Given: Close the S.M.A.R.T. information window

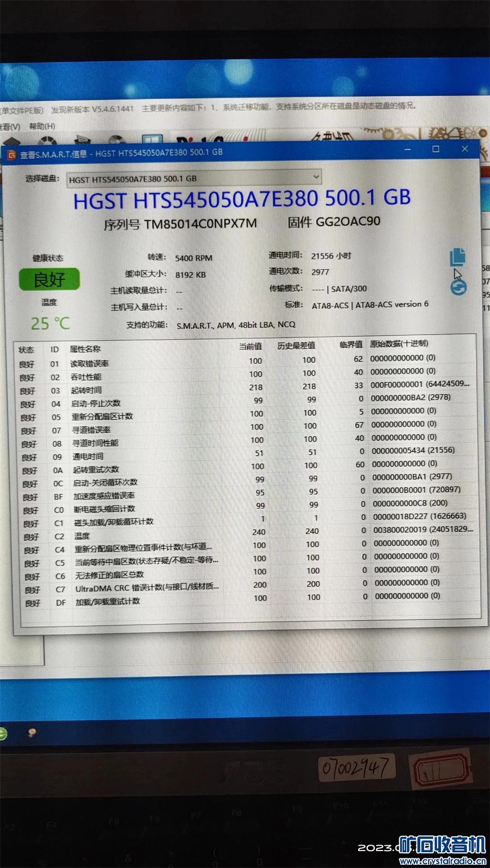Looking at the screenshot, I should tap(464, 149).
